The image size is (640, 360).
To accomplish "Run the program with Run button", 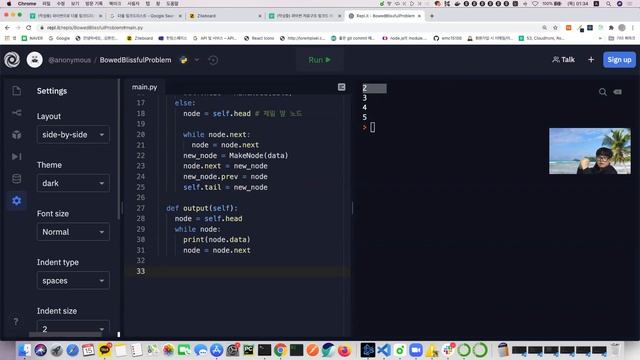I will pos(320,60).
